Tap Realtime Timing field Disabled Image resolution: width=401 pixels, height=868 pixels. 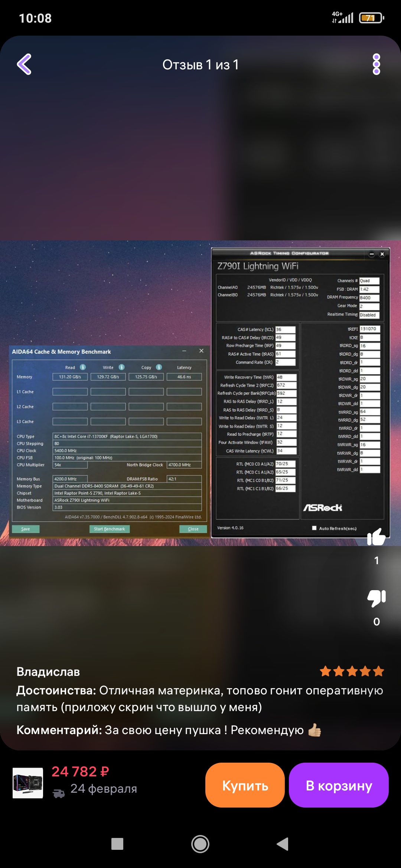tap(369, 315)
